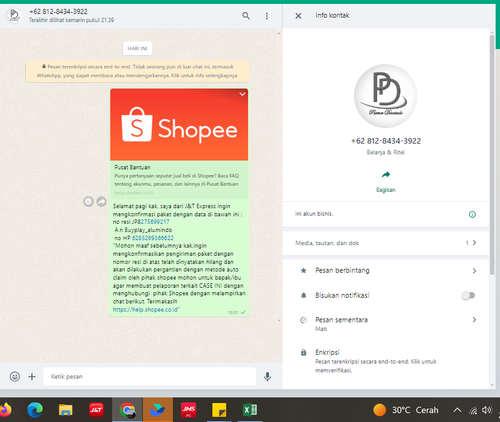Click the microphone voice message icon
This screenshot has height=422, width=500.
click(267, 377)
